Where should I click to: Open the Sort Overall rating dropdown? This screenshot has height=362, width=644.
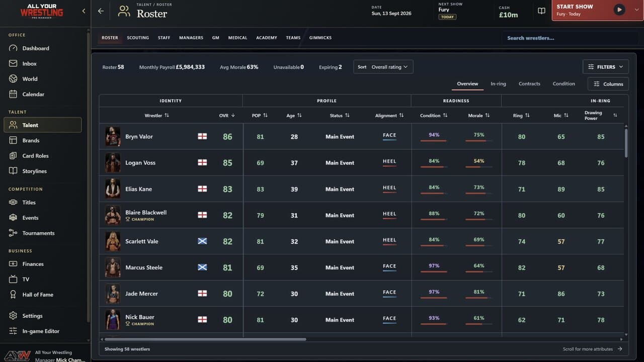click(383, 67)
